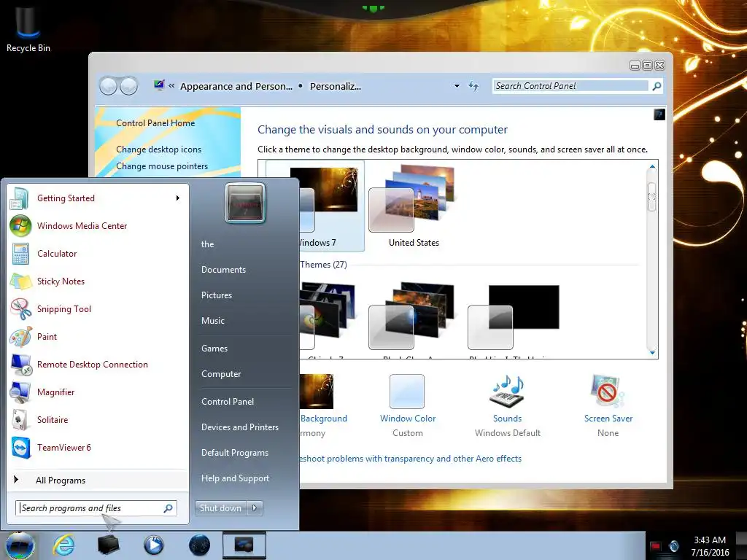The image size is (747, 560).
Task: Open Default Programs entry
Action: 234,453
